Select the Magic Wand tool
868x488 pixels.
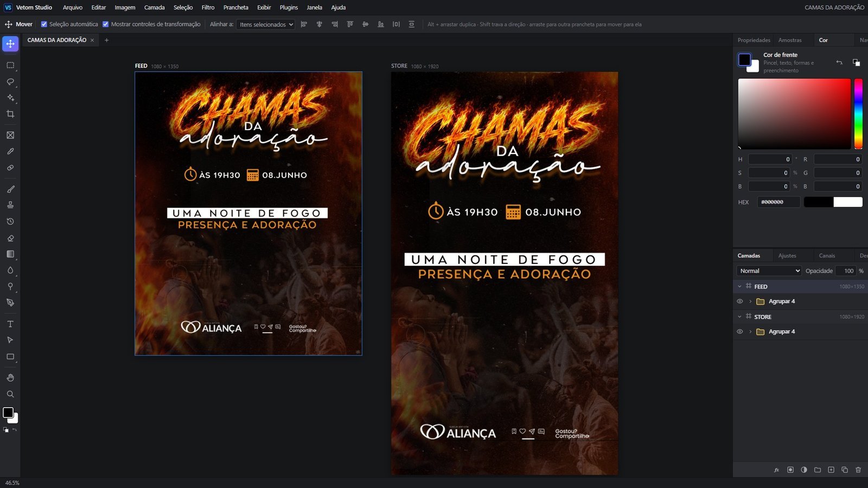pyautogui.click(x=10, y=98)
